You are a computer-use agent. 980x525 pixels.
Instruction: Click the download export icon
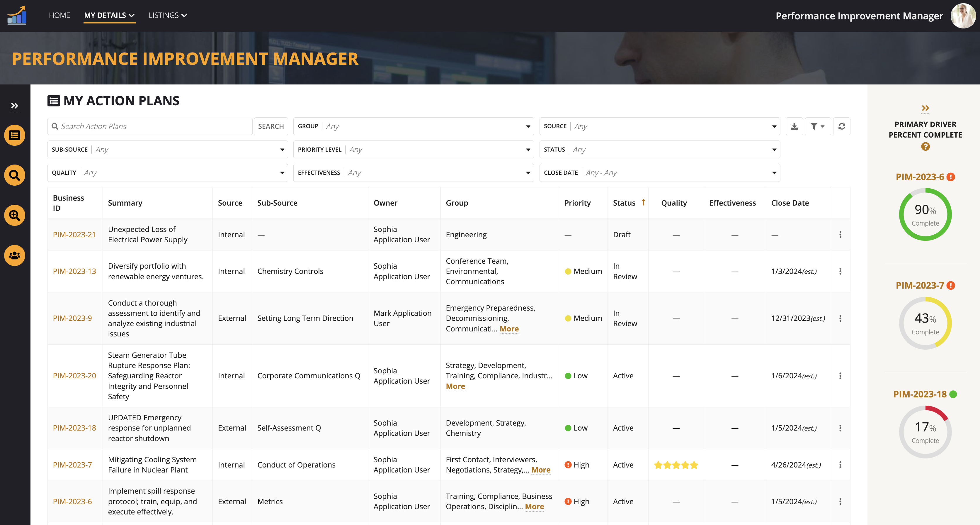(794, 126)
